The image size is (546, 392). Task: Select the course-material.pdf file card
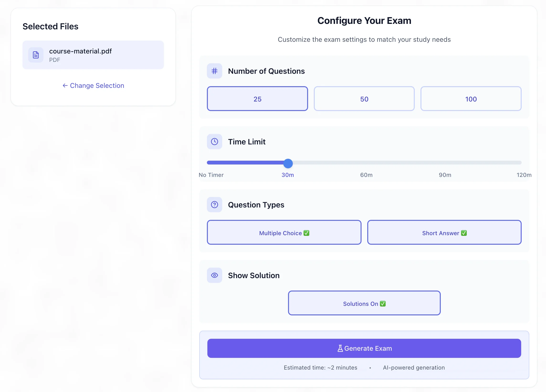point(93,55)
